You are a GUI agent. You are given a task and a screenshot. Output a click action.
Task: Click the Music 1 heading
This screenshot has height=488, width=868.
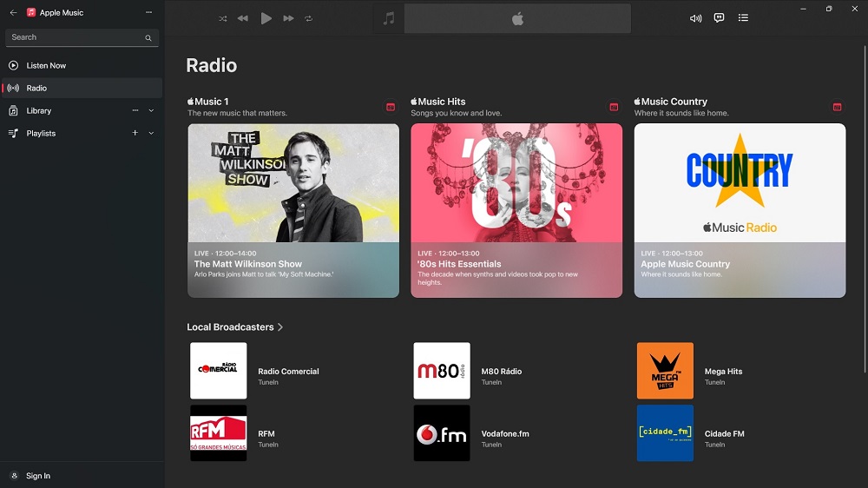click(207, 102)
